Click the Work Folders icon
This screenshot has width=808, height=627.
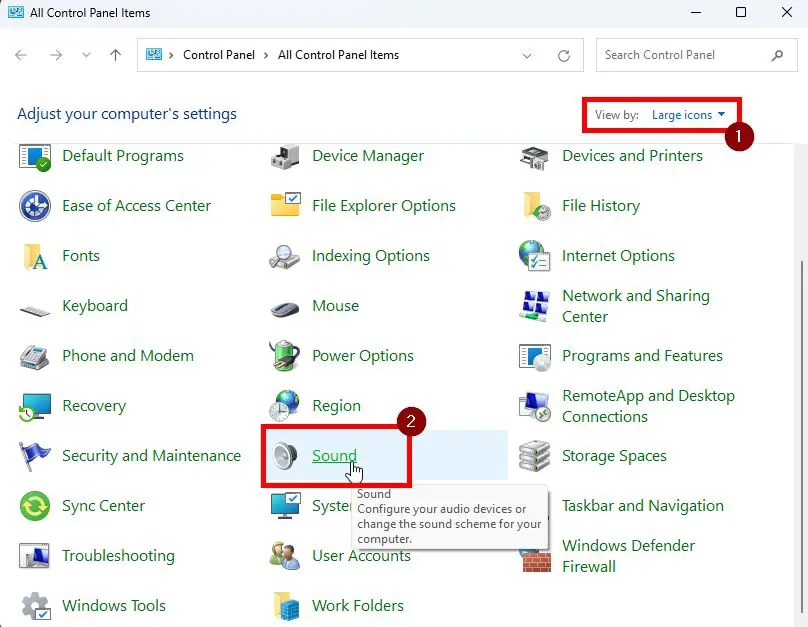point(286,606)
